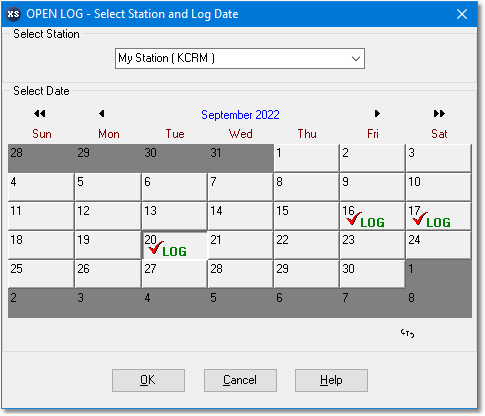Select September 20 with LOG checkmark

(x=174, y=245)
